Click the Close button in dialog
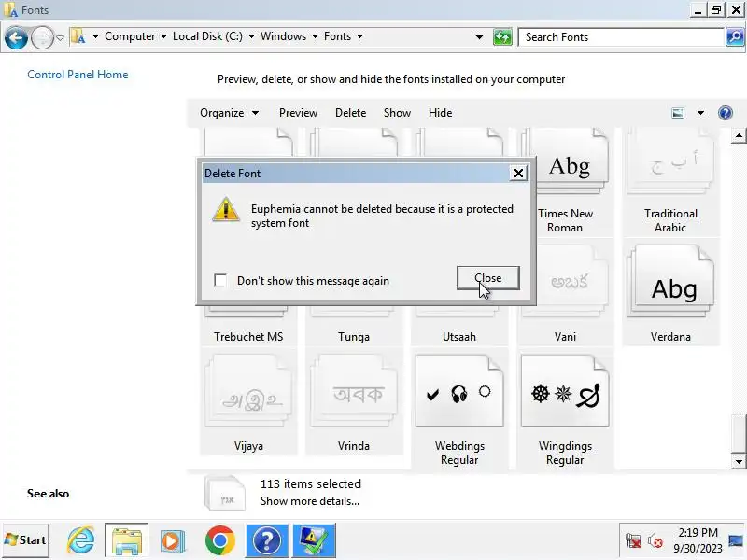 point(487,278)
